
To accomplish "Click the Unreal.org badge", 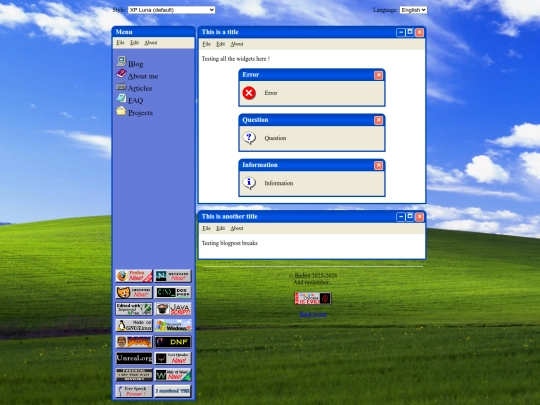I will point(134,359).
